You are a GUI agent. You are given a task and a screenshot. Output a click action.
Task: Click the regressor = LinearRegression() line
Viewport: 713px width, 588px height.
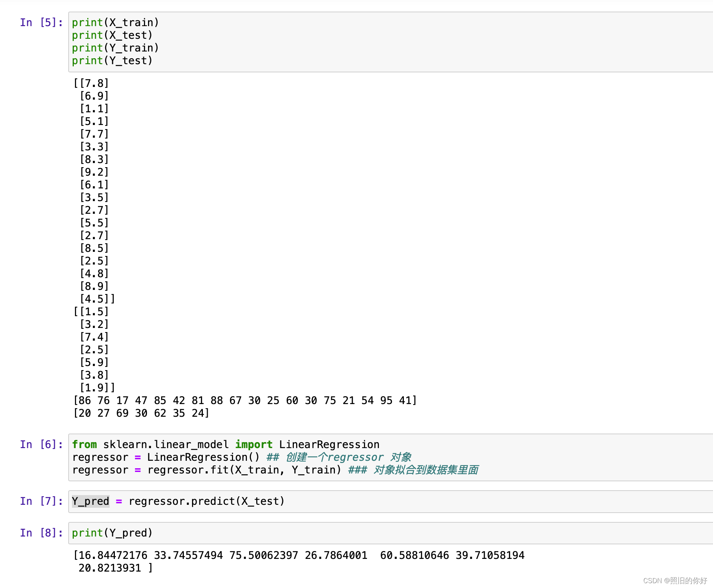pyautogui.click(x=242, y=457)
